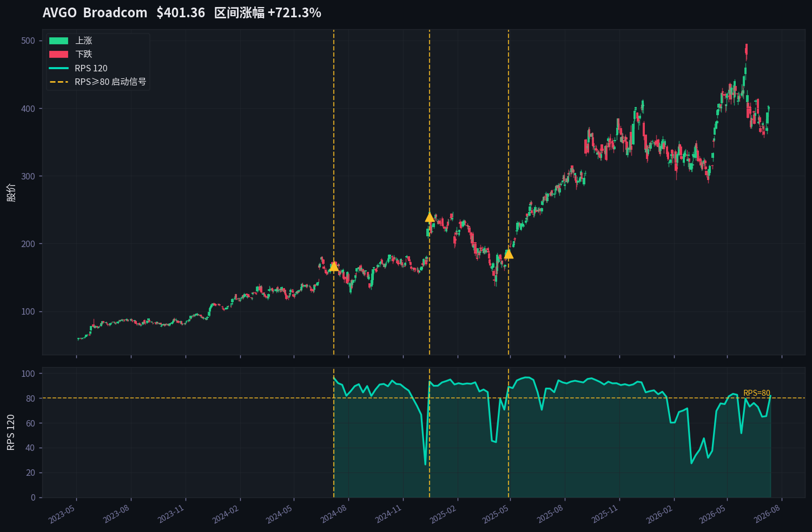Click the highest red candlestick near 495
This screenshot has height=532, width=812.
[747, 52]
